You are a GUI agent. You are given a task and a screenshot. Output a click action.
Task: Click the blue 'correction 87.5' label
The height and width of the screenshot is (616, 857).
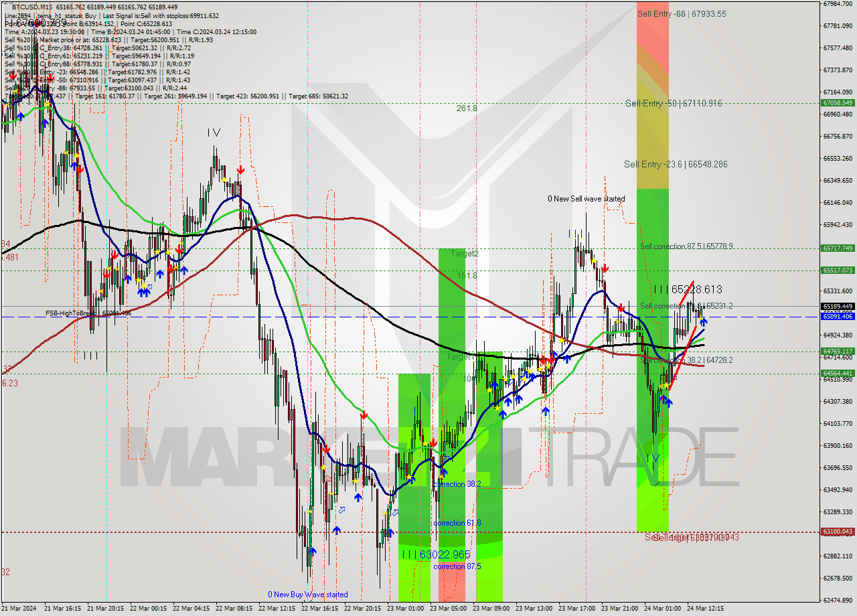457,566
